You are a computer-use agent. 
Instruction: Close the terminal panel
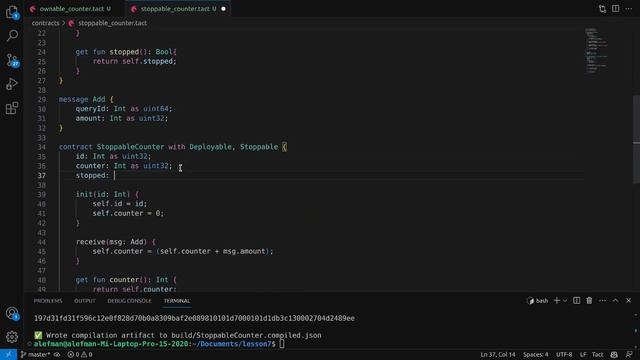(x=629, y=301)
